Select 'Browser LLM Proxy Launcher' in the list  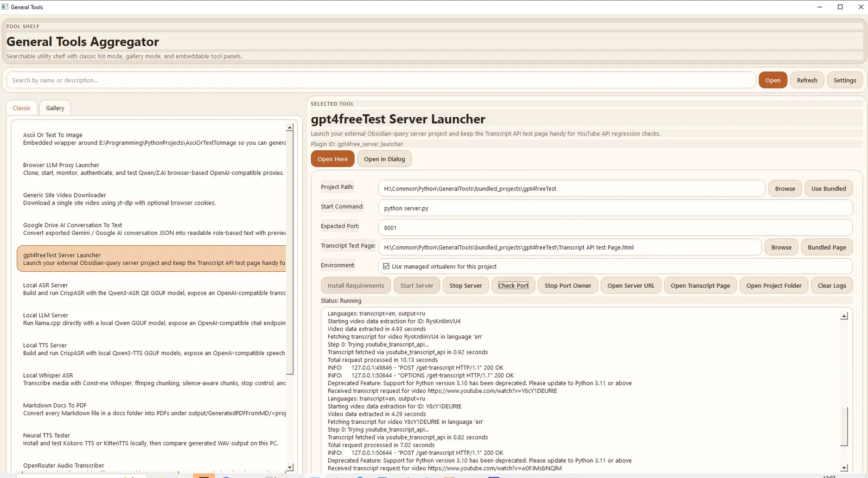coord(151,169)
